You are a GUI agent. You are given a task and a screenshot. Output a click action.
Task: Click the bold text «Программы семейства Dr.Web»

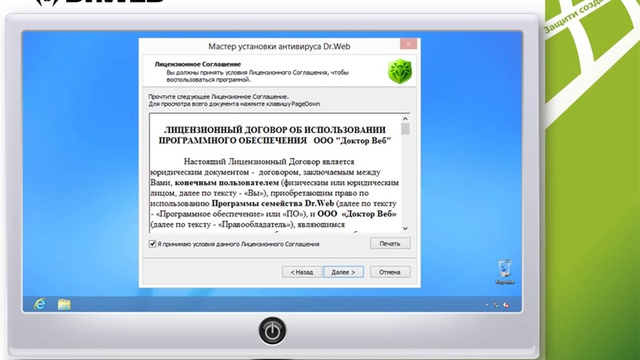click(x=273, y=203)
